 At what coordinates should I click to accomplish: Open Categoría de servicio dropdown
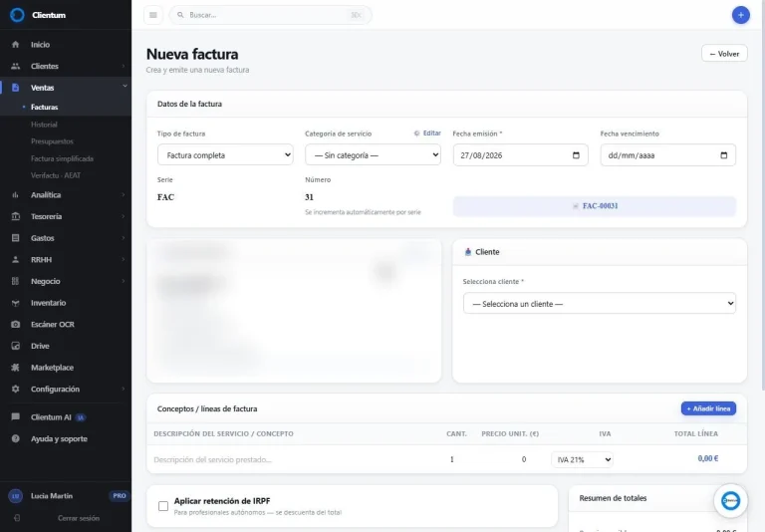(374, 154)
